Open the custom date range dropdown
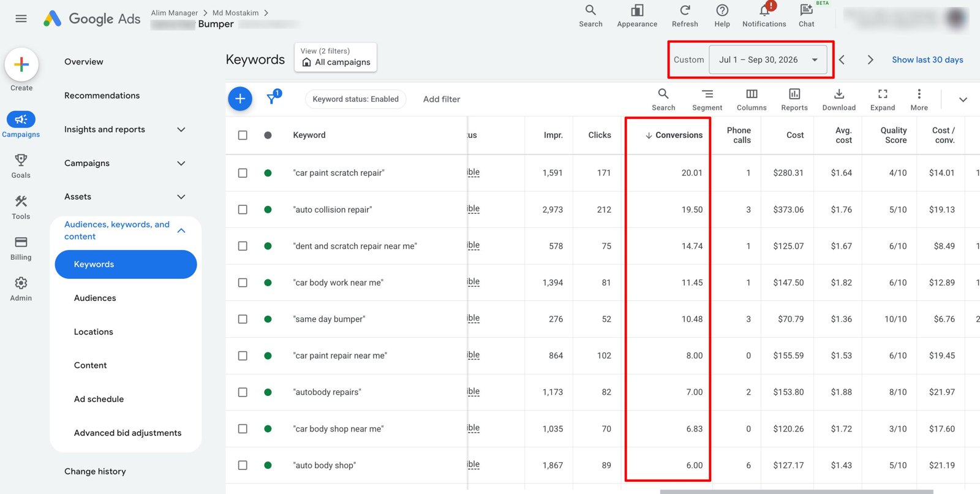This screenshot has width=980, height=494. pyautogui.click(x=768, y=59)
